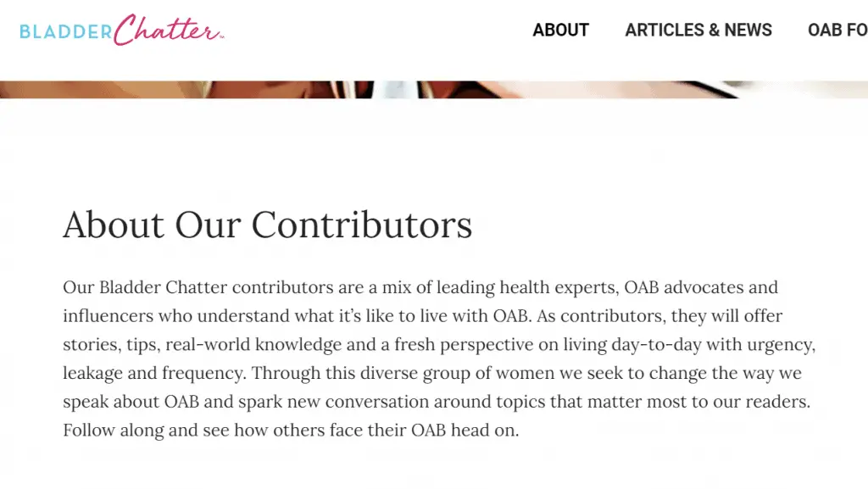This screenshot has height=489, width=868.
Task: Click the banner image strip below header
Action: (434, 90)
